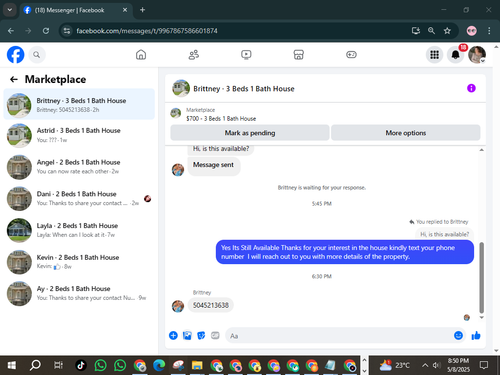Attach a photo with the image icon
The image size is (500, 375).
tap(187, 335)
